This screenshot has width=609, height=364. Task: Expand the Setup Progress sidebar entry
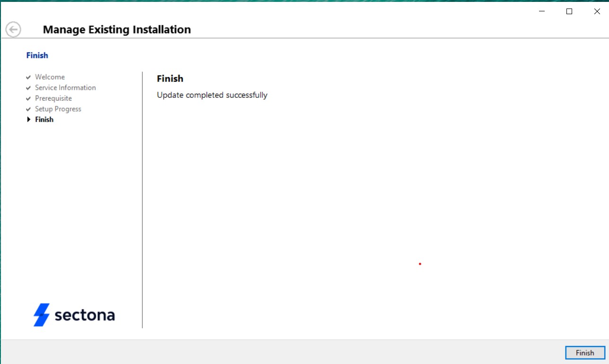58,109
